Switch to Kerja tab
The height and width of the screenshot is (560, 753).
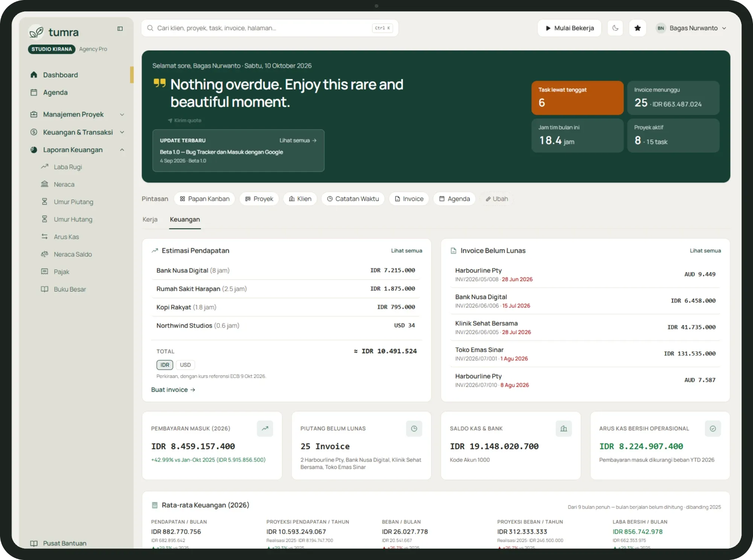pos(150,219)
